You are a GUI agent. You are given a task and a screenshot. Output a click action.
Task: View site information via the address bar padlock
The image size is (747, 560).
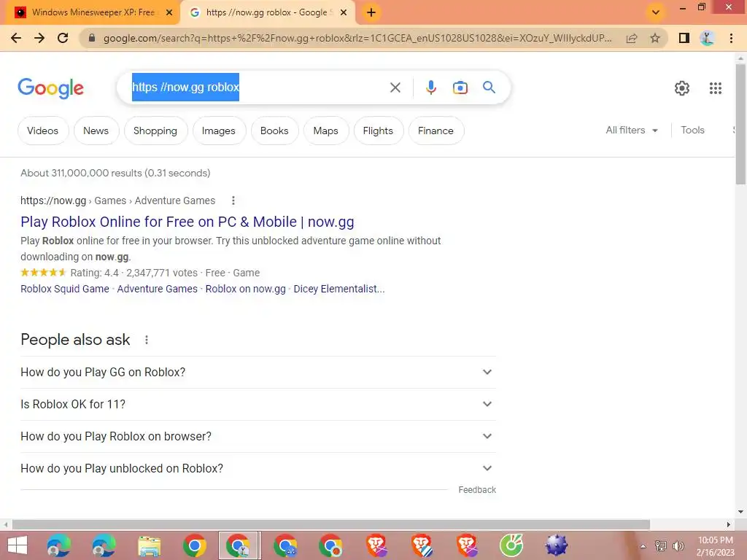pos(92,38)
